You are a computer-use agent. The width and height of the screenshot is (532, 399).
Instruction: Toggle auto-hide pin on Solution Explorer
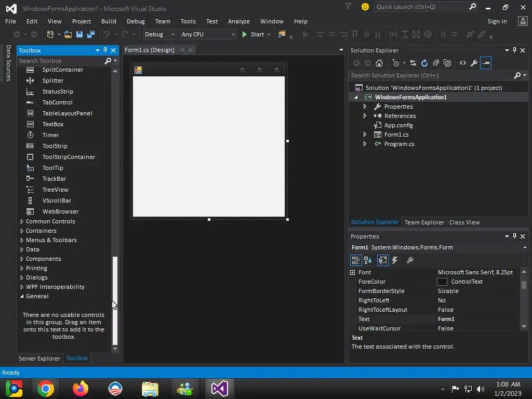515,50
